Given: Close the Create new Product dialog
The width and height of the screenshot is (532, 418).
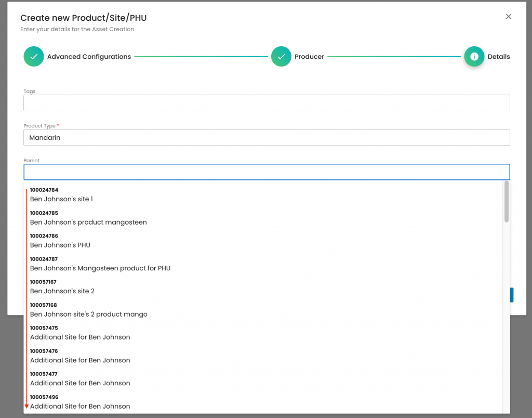Looking at the screenshot, I should [509, 17].
